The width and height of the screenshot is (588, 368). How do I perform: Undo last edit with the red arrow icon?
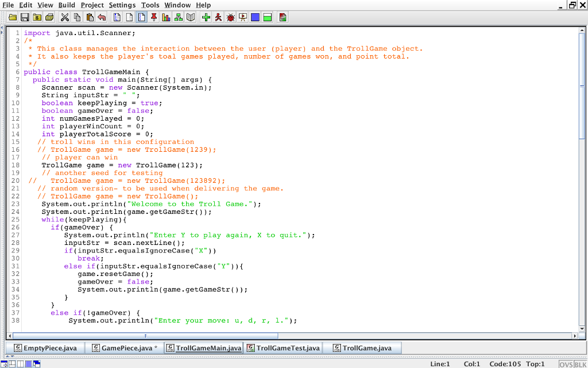(x=101, y=17)
